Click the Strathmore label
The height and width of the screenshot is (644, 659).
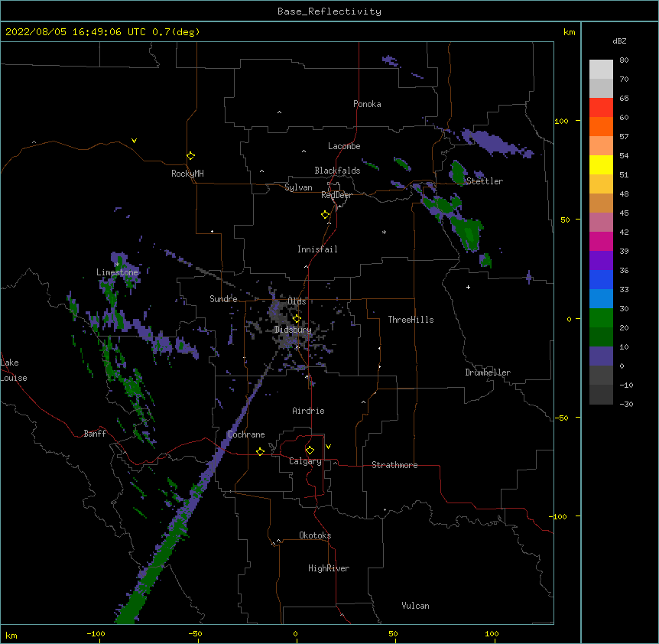[394, 465]
